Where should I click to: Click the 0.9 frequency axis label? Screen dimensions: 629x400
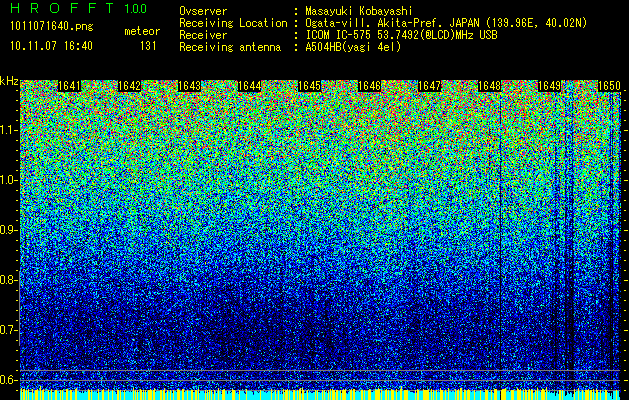click(9, 230)
